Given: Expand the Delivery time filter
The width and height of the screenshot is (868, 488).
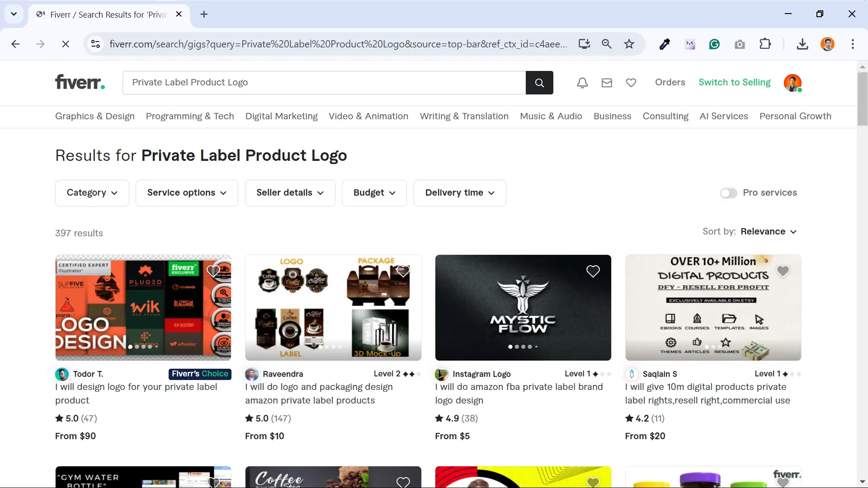Looking at the screenshot, I should [460, 193].
